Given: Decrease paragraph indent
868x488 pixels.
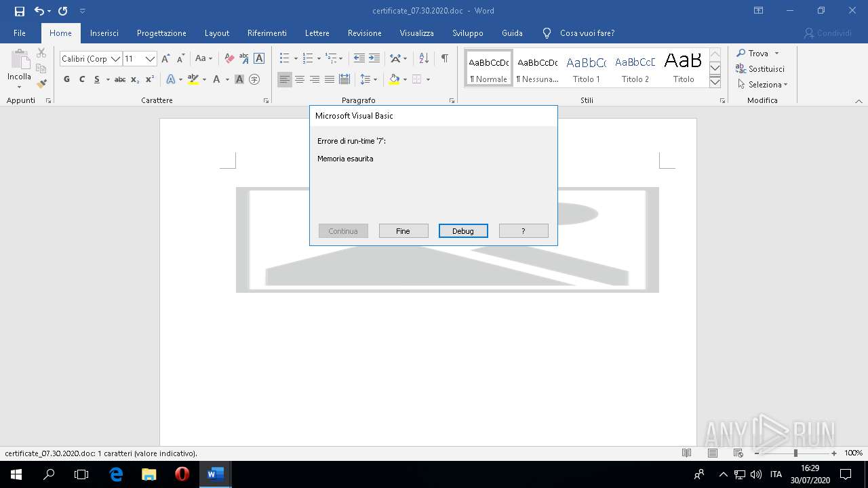Looking at the screenshot, I should 359,58.
